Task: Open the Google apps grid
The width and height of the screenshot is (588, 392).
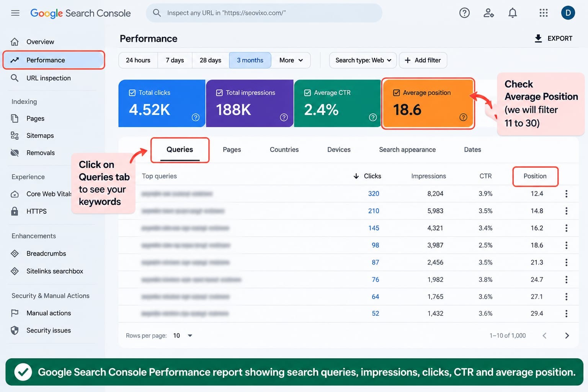Action: click(544, 13)
